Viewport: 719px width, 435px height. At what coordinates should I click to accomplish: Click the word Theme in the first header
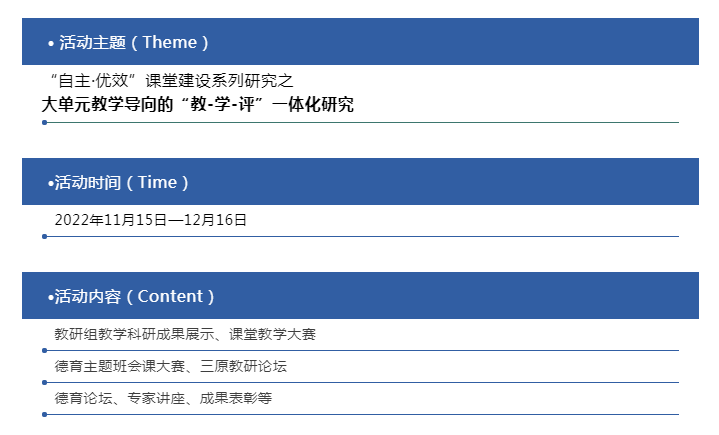[x=170, y=42]
